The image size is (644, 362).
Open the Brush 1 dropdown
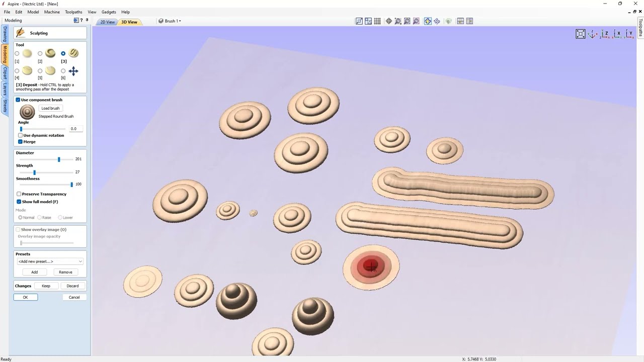pyautogui.click(x=170, y=21)
